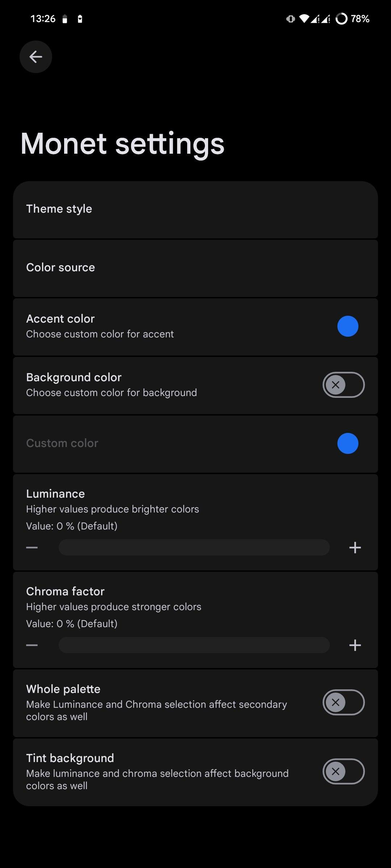Tap the battery icon in status bar
Image resolution: width=391 pixels, height=868 pixels.
click(341, 19)
